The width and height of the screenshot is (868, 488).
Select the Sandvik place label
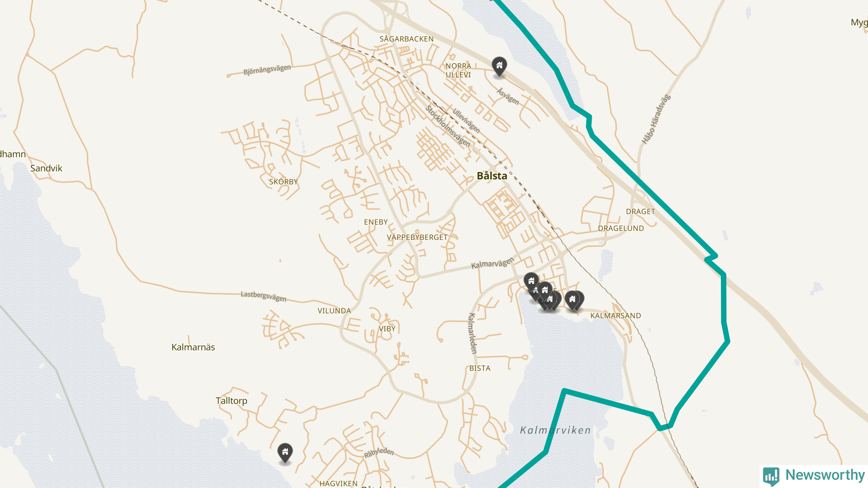[46, 168]
